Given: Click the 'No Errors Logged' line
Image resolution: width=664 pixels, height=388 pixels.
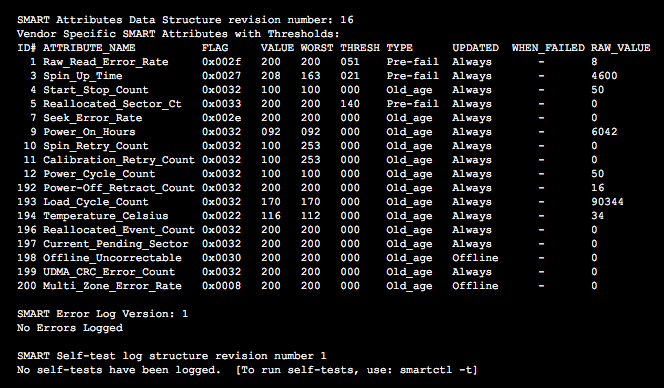Looking at the screenshot, I should click(70, 328).
